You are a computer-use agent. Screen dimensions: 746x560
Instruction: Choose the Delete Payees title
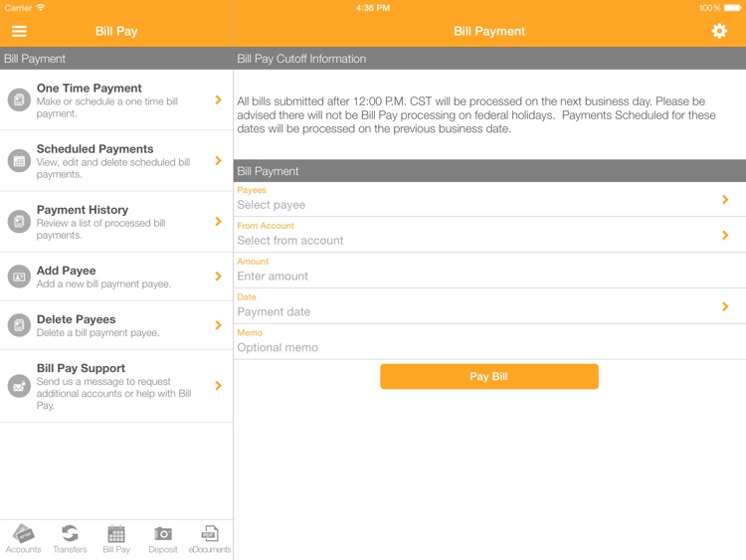(x=77, y=319)
